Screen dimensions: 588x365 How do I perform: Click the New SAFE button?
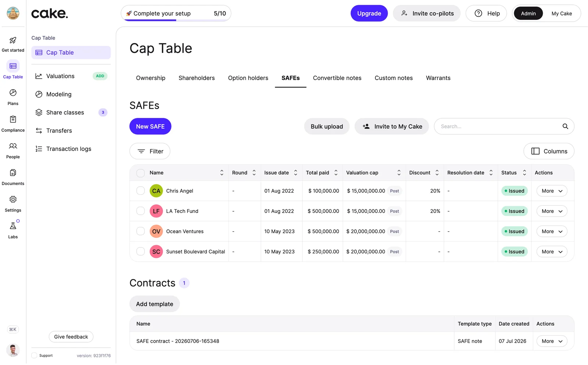[x=150, y=126]
